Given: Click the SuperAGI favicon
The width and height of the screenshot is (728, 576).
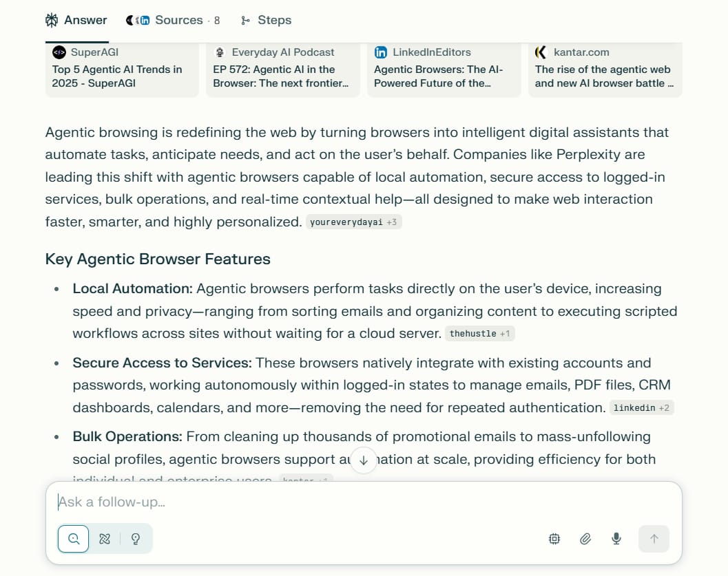Looking at the screenshot, I should [59, 52].
